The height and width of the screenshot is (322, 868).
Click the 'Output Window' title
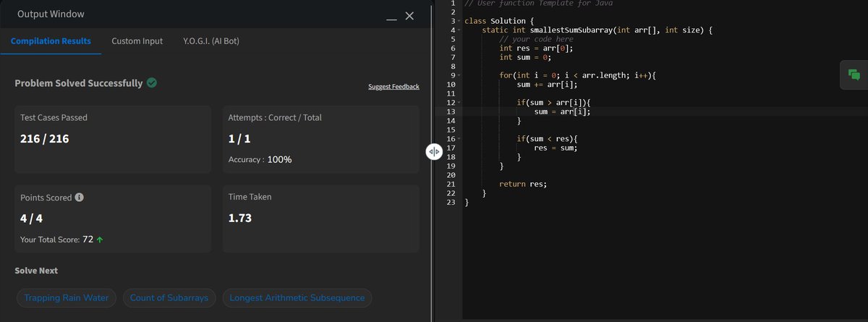(51, 14)
